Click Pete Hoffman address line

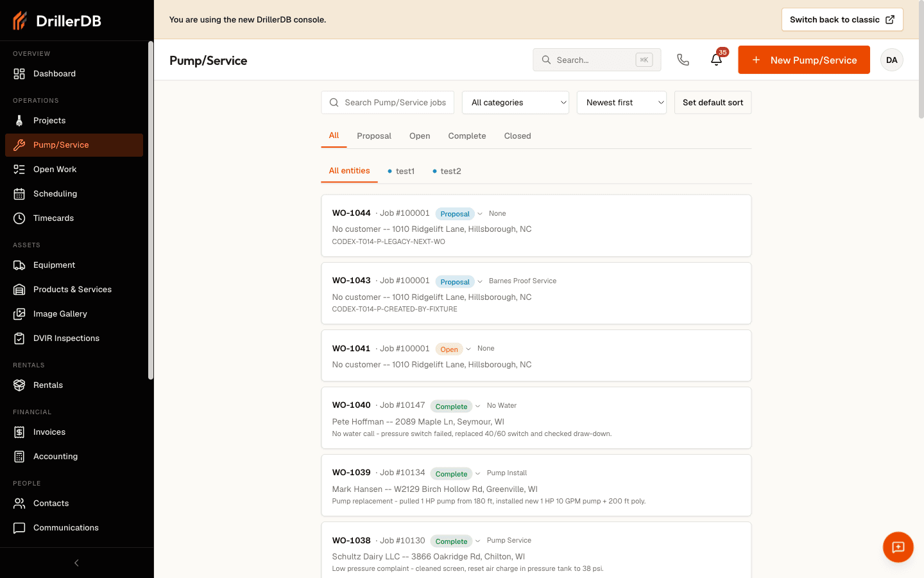coord(418,422)
